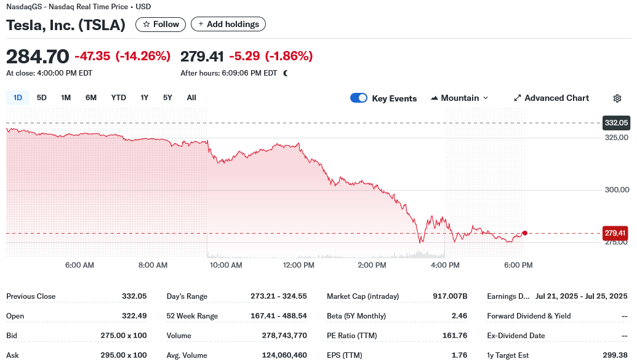
Task: Click the Add holdings button
Action: (228, 25)
